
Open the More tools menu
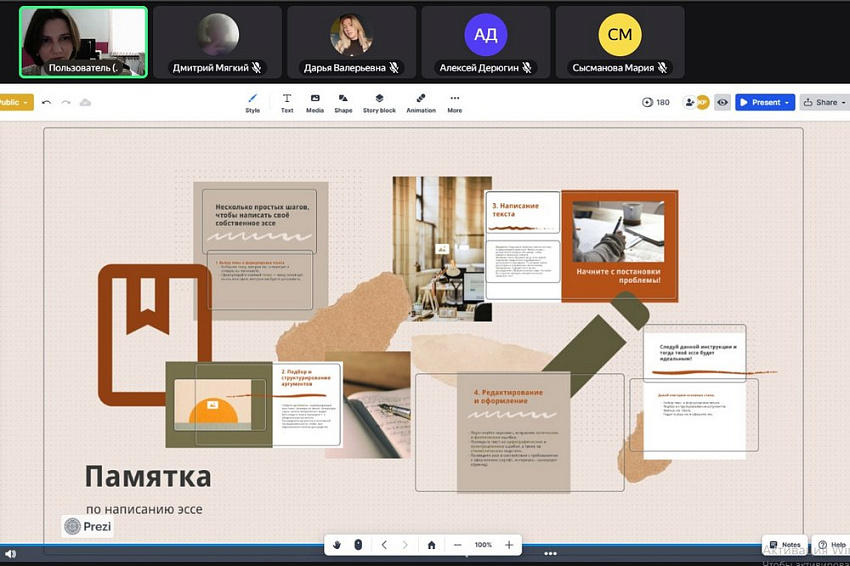(x=455, y=102)
